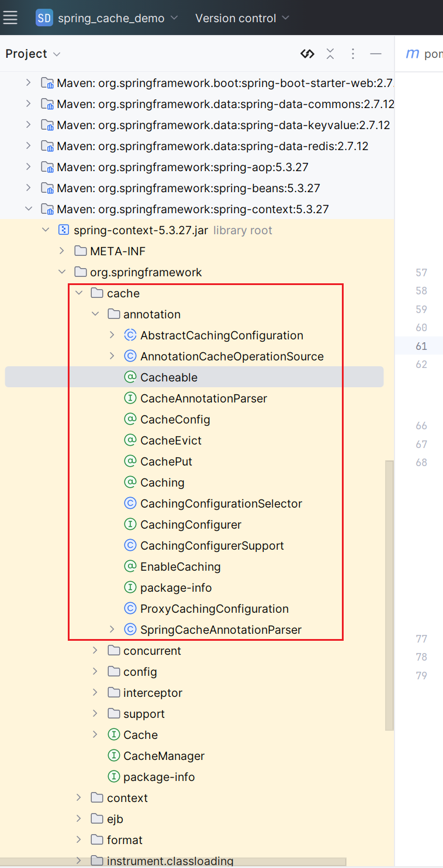Select the CacheManager interface entry
Image resolution: width=443 pixels, height=868 pixels.
pyautogui.click(x=164, y=756)
